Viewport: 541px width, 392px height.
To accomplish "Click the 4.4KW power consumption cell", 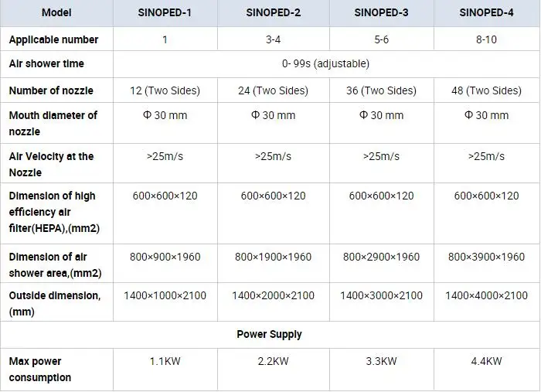I will 486,361.
